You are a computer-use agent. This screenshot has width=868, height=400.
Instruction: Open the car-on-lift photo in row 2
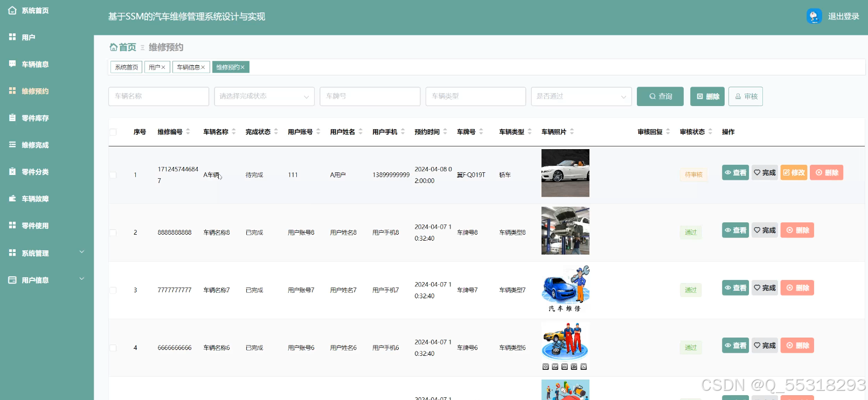click(x=565, y=230)
